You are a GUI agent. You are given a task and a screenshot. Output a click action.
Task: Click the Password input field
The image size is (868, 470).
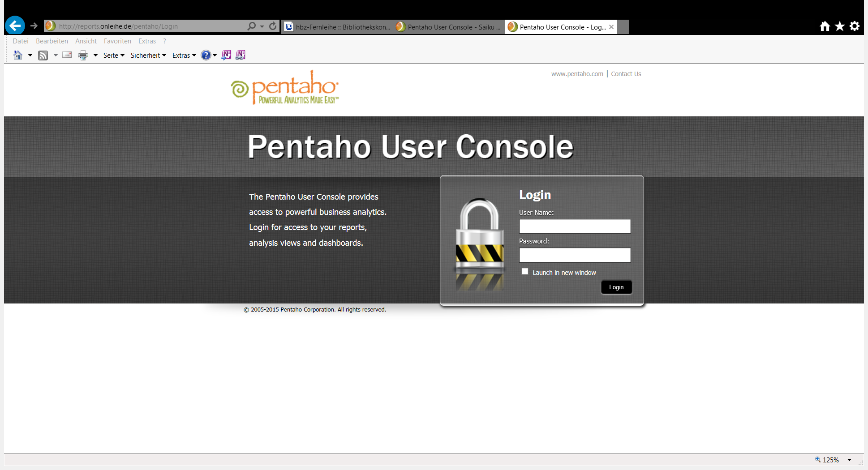click(575, 255)
